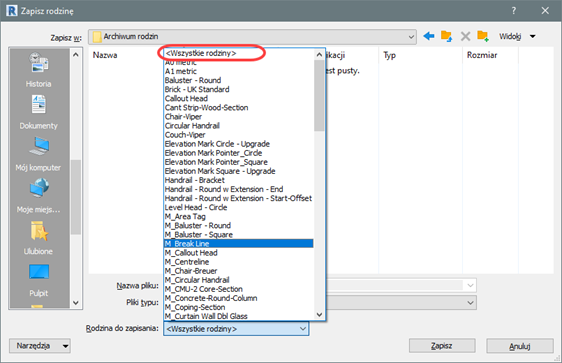Click the help question mark button
This screenshot has width=562, height=363.
tap(514, 11)
